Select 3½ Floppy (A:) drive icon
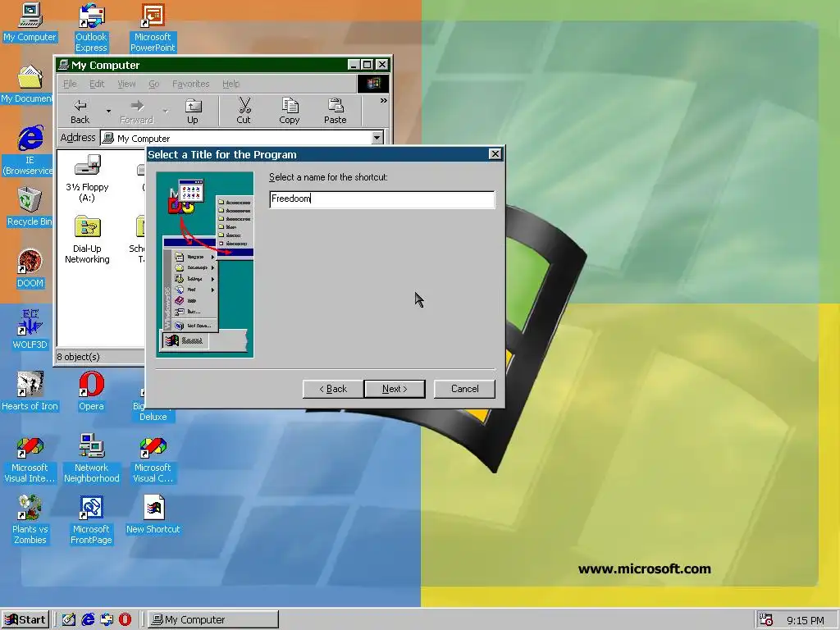Image resolution: width=840 pixels, height=630 pixels. [87, 178]
